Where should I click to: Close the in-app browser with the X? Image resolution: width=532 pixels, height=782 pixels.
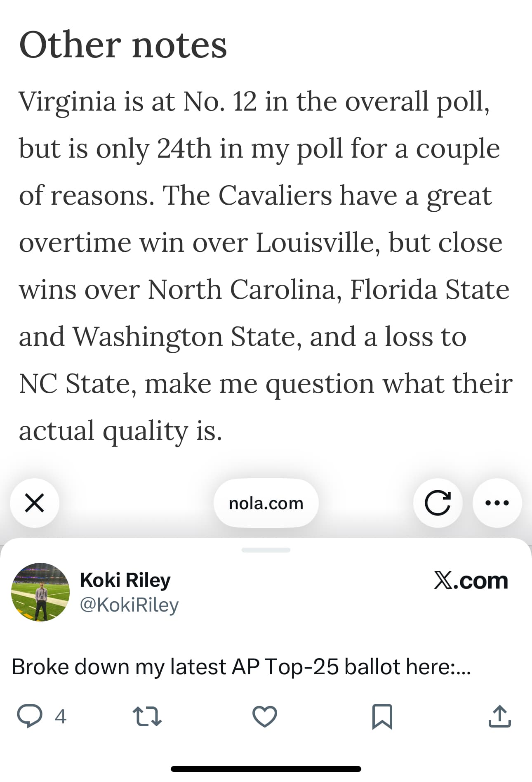pos(35,503)
